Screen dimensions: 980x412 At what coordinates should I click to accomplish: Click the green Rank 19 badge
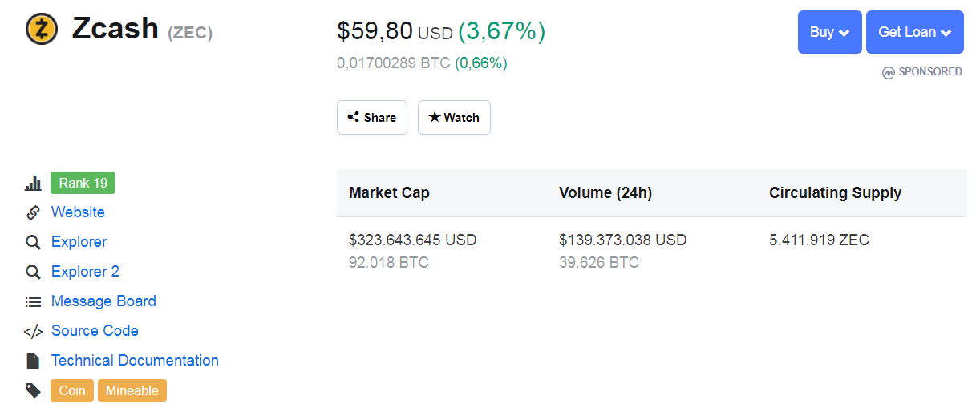(83, 183)
